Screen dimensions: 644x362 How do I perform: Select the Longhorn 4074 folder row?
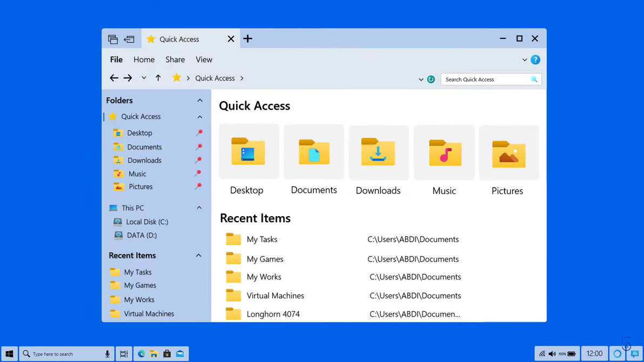(343, 314)
